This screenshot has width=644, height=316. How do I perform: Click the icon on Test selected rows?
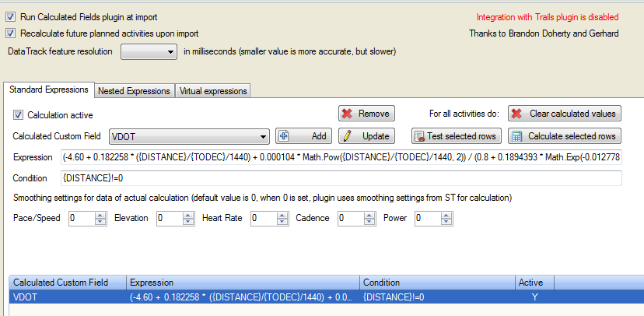coord(420,136)
